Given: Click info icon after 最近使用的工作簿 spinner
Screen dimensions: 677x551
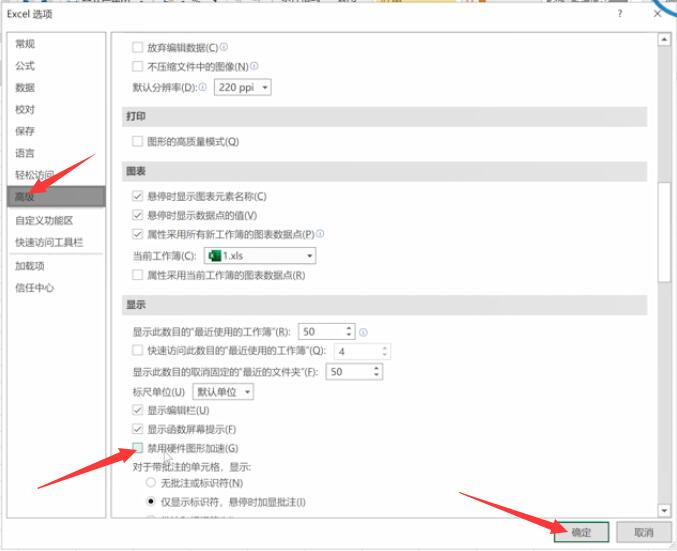Looking at the screenshot, I should tap(364, 332).
